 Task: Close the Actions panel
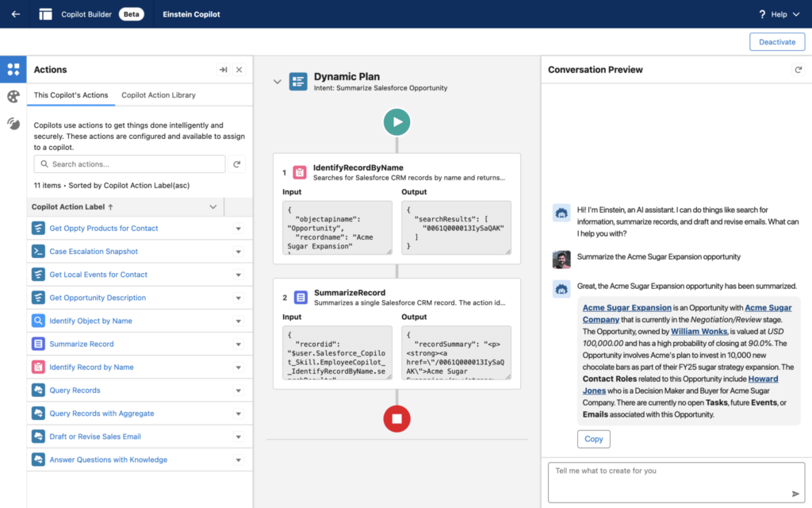[239, 70]
